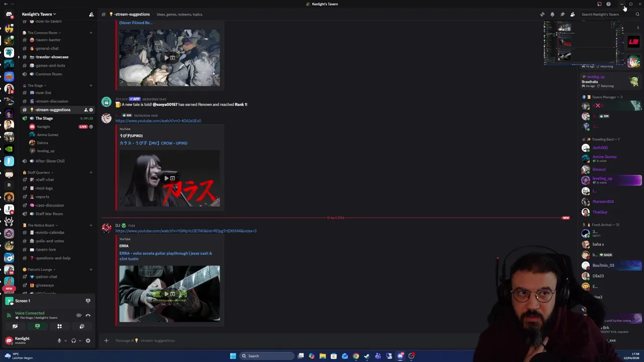Open edit settings gear for stream-suggestions channel
Viewport: 644px width, 362px height.
(91, 110)
